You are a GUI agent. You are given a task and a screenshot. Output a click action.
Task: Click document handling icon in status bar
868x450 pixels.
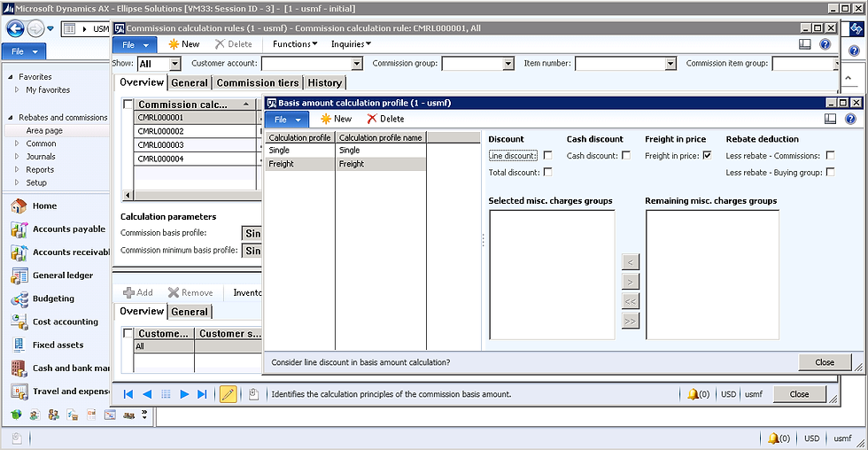point(253,394)
